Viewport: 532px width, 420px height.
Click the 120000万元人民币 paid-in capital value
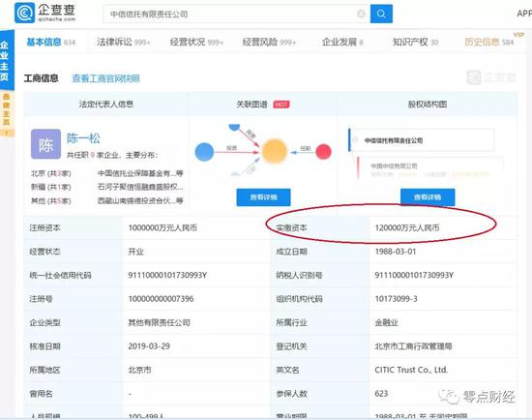click(x=407, y=227)
